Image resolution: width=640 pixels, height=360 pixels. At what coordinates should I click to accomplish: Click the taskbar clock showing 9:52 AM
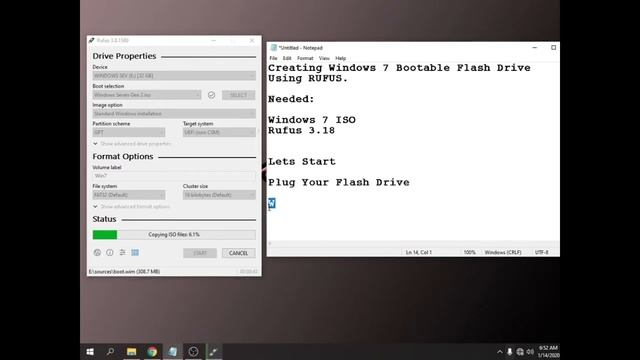(548, 351)
